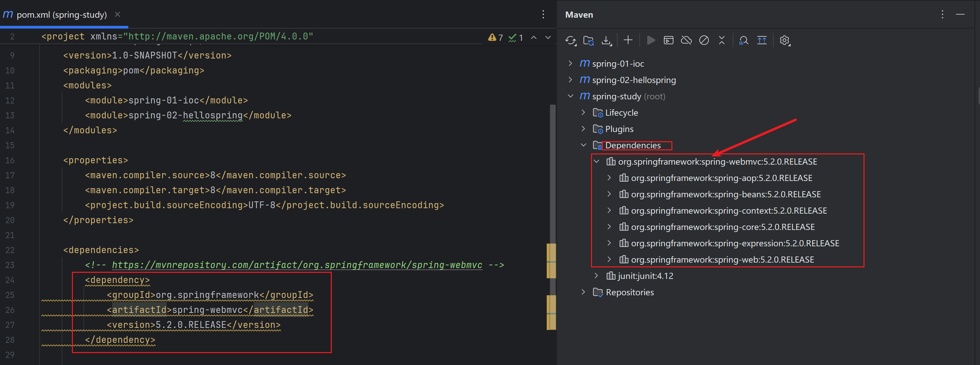Expand spring-expression dependency node
The image size is (980, 365).
pos(609,243)
